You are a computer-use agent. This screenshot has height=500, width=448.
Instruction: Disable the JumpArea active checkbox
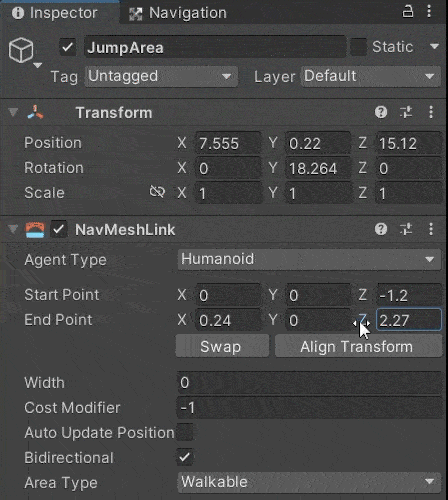pyautogui.click(x=68, y=47)
